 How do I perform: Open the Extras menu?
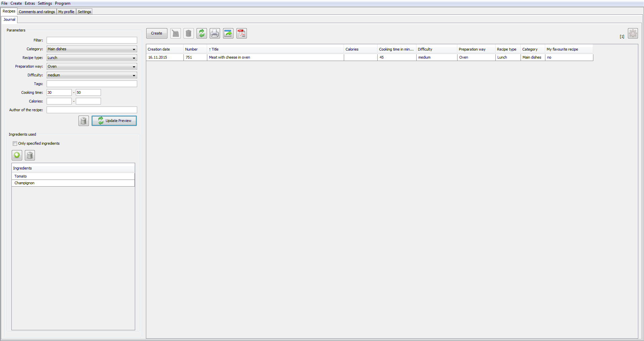coord(30,3)
